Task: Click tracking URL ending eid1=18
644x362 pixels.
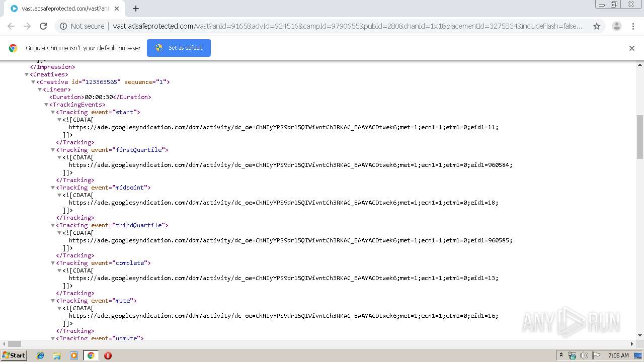Action: [x=284, y=203]
